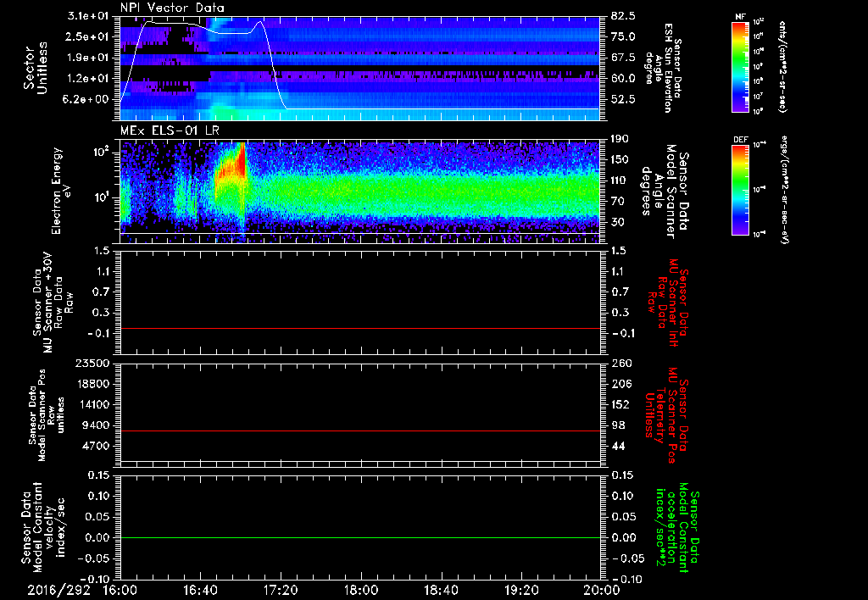This screenshot has width=868, height=600.
Task: Select the 'NPI Vector Data' panel title
Action: [x=172, y=8]
